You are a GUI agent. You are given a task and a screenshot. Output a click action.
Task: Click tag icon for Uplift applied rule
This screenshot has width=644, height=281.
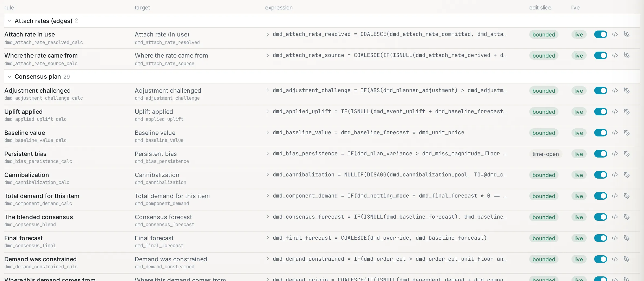click(627, 112)
